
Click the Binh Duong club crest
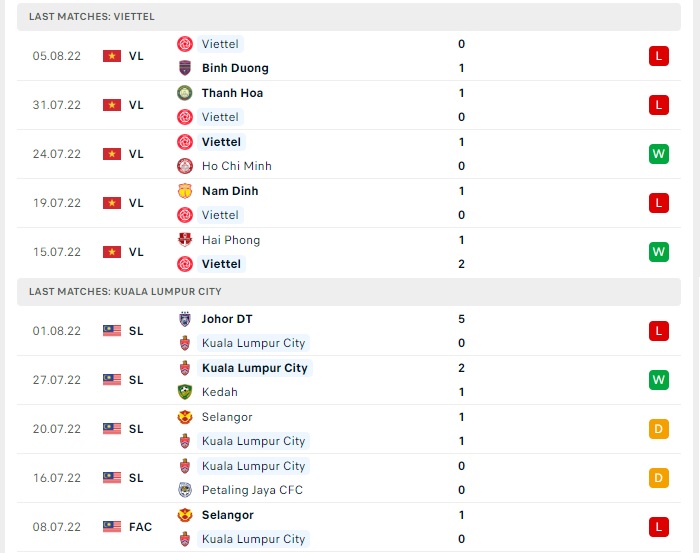185,68
